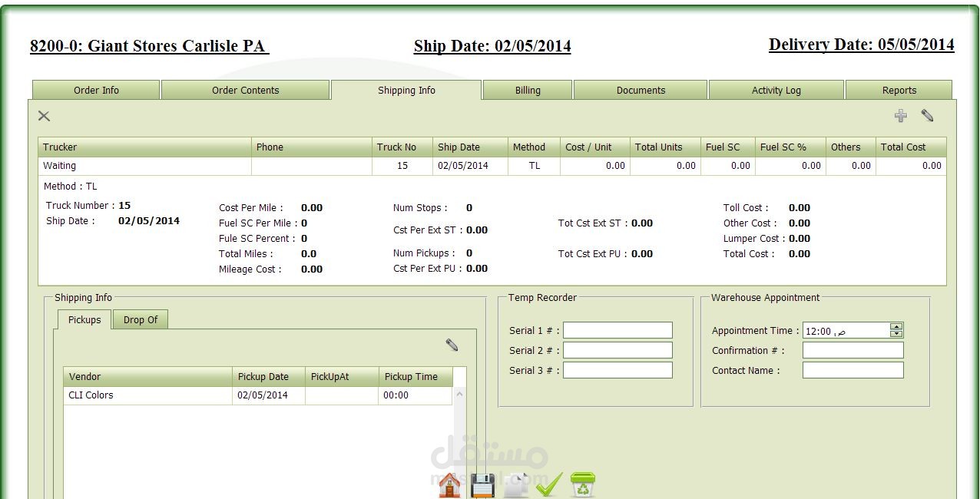The width and height of the screenshot is (980, 499).
Task: Click the Delivery Date 05/05/2014 heading
Action: pyautogui.click(x=862, y=45)
